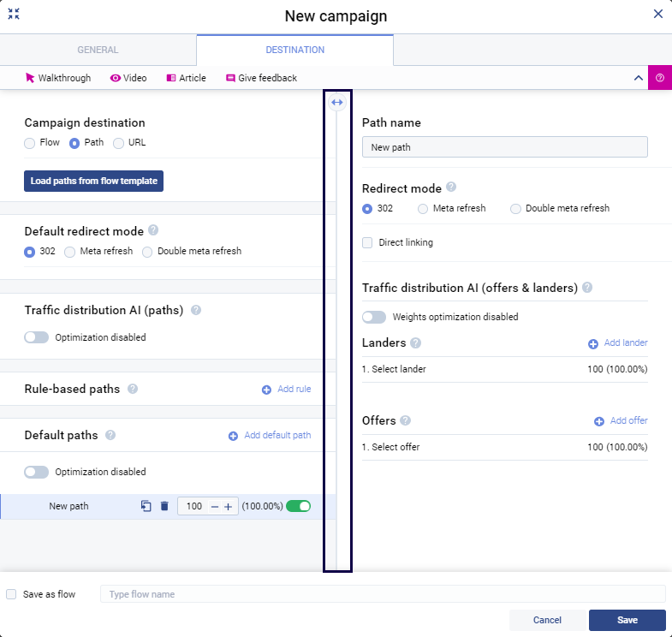
Task: Collapse the help bar with chevron
Action: tap(638, 78)
